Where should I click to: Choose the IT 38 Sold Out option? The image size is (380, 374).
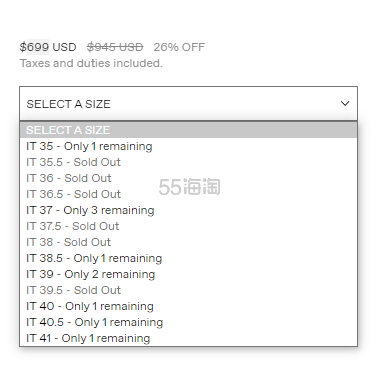click(188, 242)
